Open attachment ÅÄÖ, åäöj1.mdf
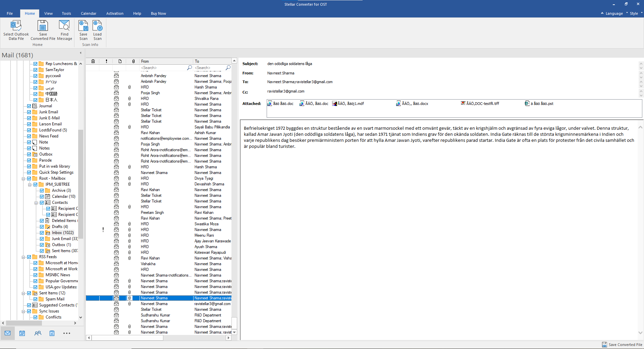Viewport: 644px width, 349px height. click(x=348, y=104)
